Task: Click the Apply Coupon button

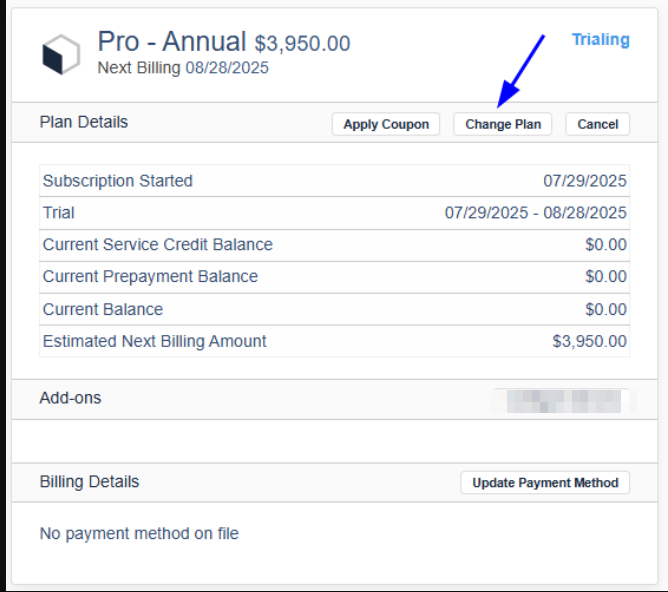Action: point(386,124)
